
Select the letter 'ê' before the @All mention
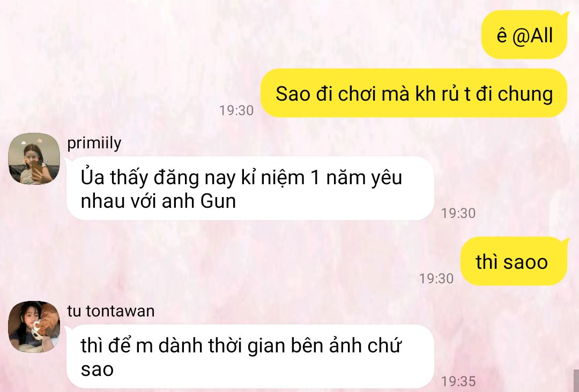pos(501,36)
